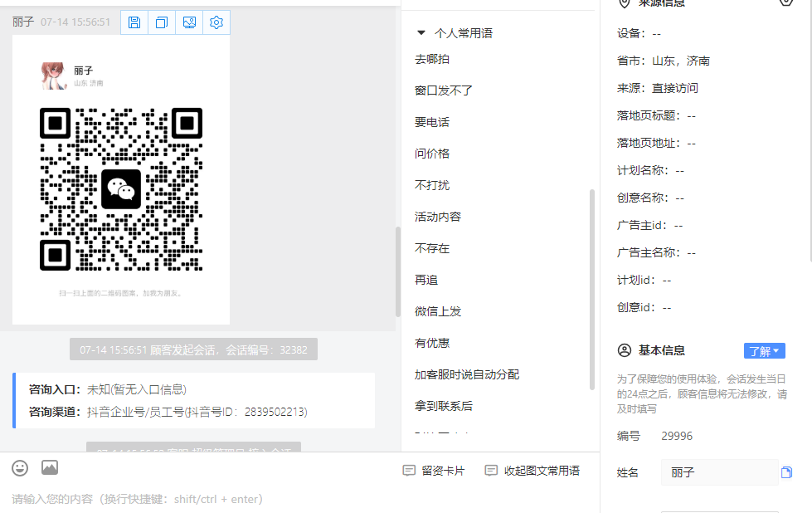Click the 计划名称 row
This screenshot has width=812, height=513.
[650, 170]
